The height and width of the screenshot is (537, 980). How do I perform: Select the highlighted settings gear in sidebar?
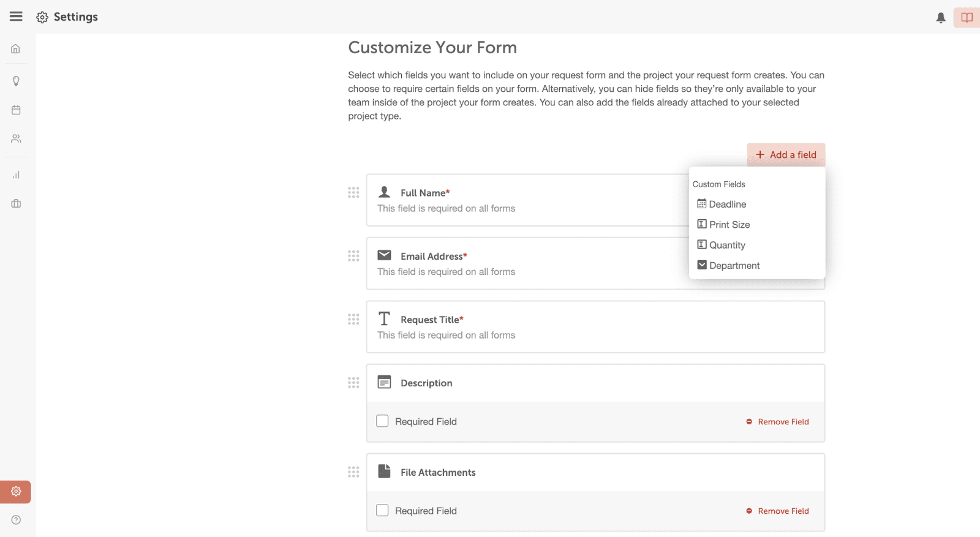point(16,492)
